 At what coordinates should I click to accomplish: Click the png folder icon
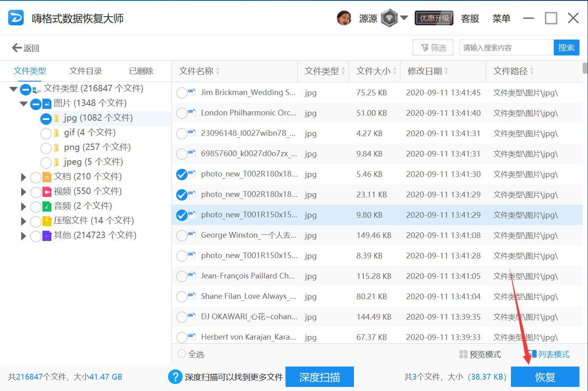coord(57,148)
